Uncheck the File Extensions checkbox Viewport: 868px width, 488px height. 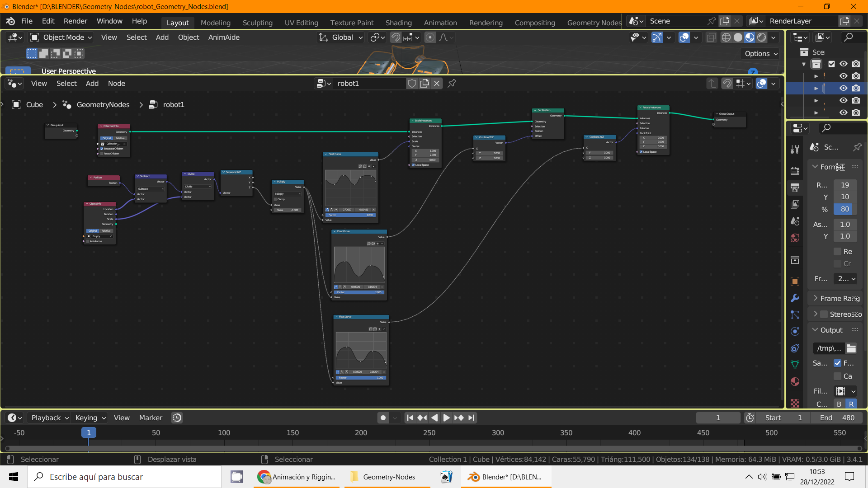838,363
